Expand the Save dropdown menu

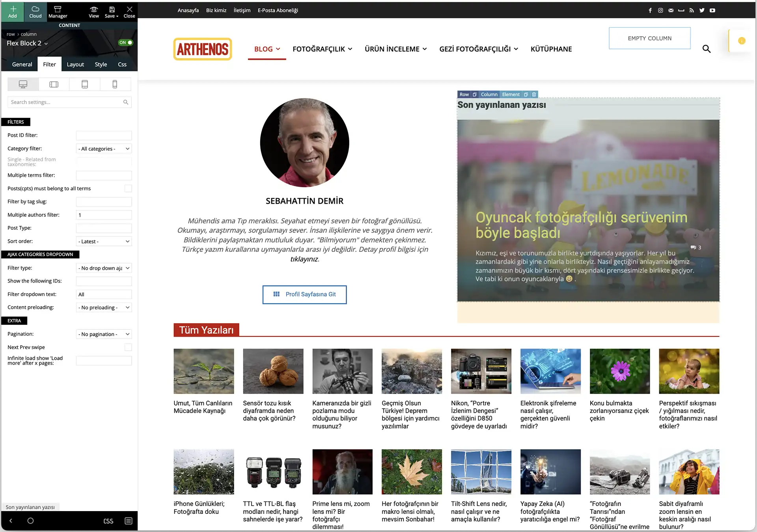(x=112, y=11)
